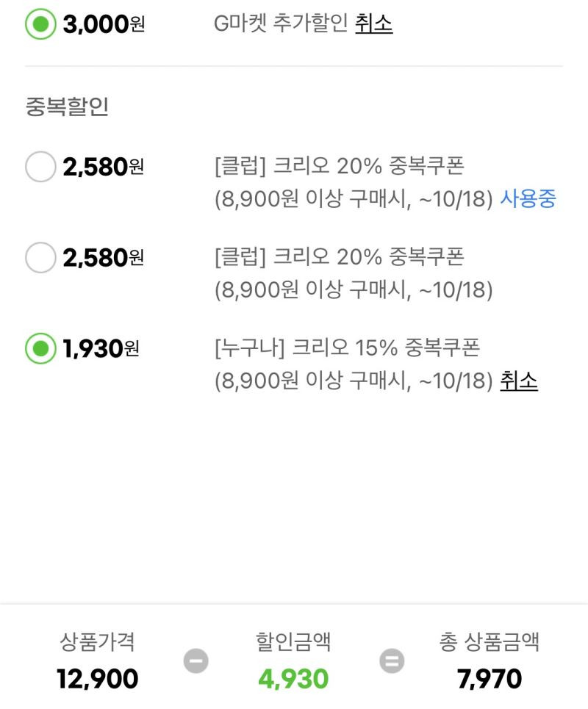Click the minus circle icon in summary
The width and height of the screenshot is (588, 709).
pos(196,661)
